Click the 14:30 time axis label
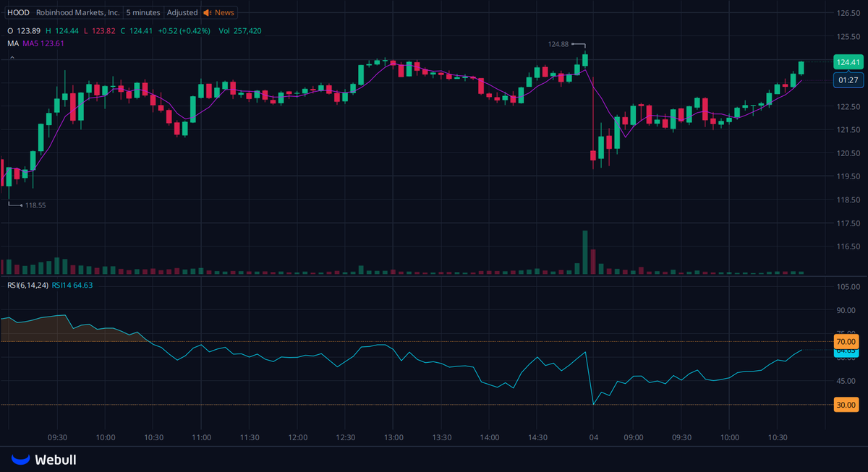 537,437
